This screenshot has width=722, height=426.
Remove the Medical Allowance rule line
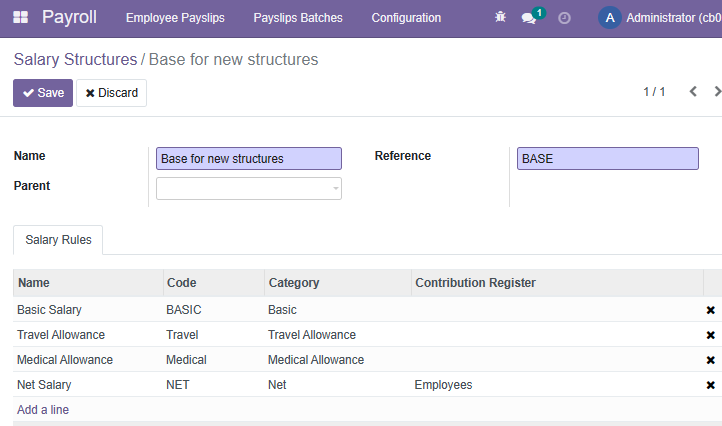710,360
